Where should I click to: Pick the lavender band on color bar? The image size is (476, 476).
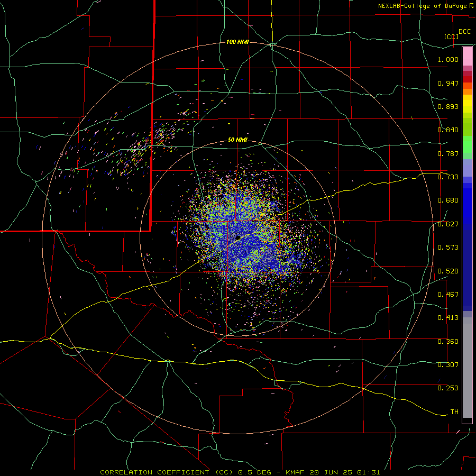coord(467,168)
